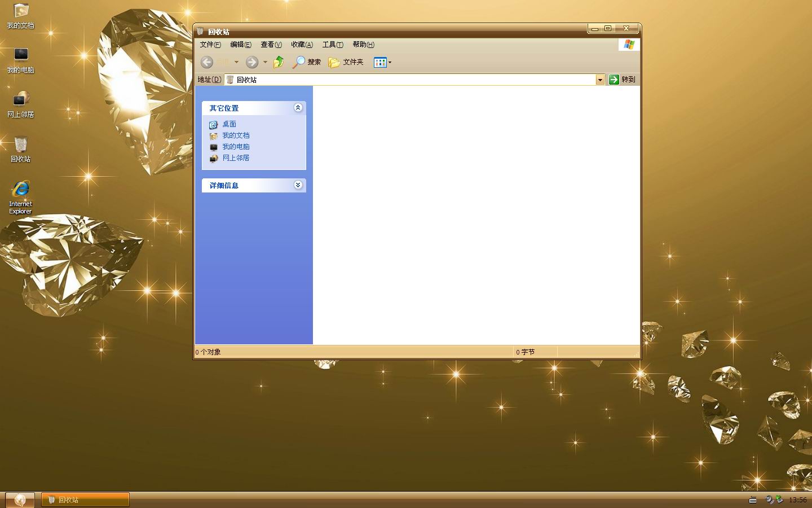Open the 文件(F) menu

pyautogui.click(x=210, y=45)
